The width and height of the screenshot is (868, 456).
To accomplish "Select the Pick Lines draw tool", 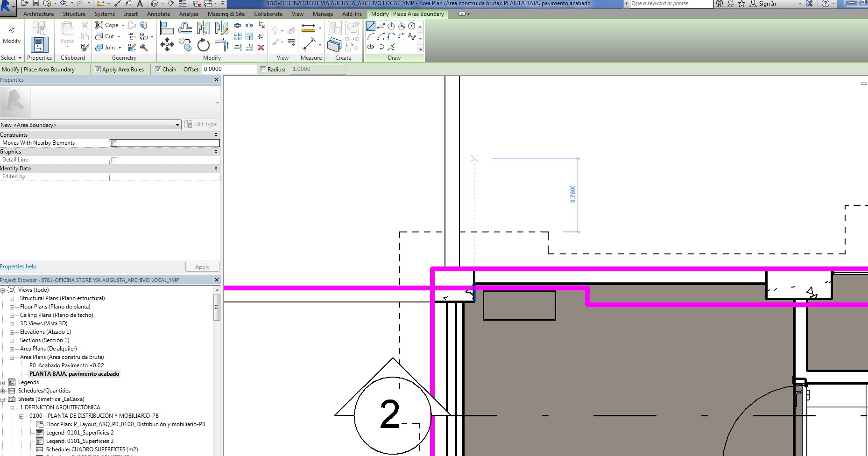I will click(x=391, y=47).
